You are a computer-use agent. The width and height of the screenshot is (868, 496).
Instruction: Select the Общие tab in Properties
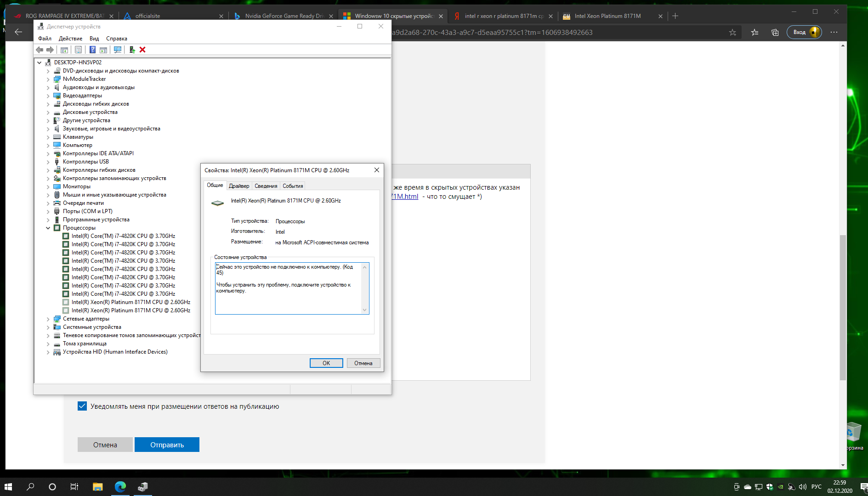tap(215, 185)
